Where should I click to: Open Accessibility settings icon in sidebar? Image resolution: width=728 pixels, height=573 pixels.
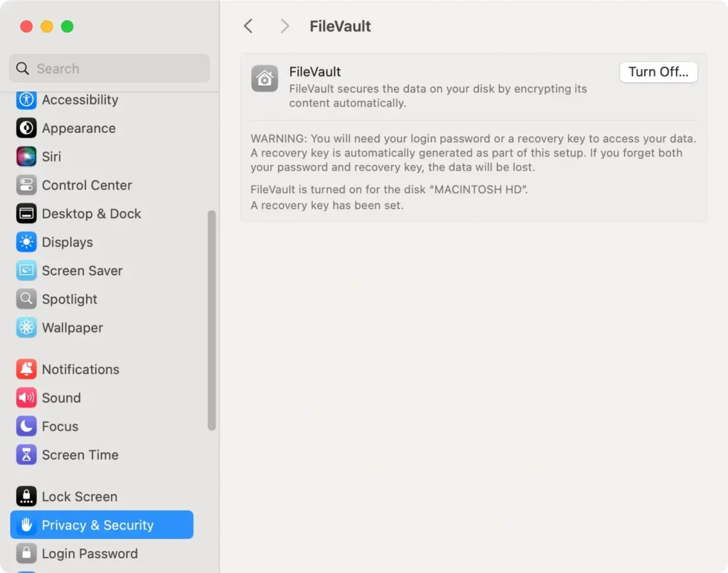26,100
